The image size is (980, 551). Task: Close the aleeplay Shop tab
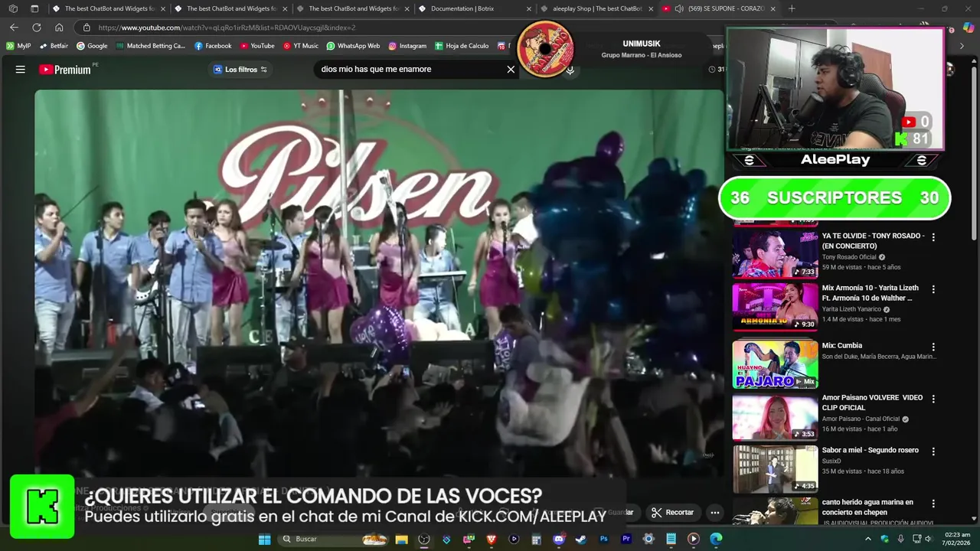650,8
